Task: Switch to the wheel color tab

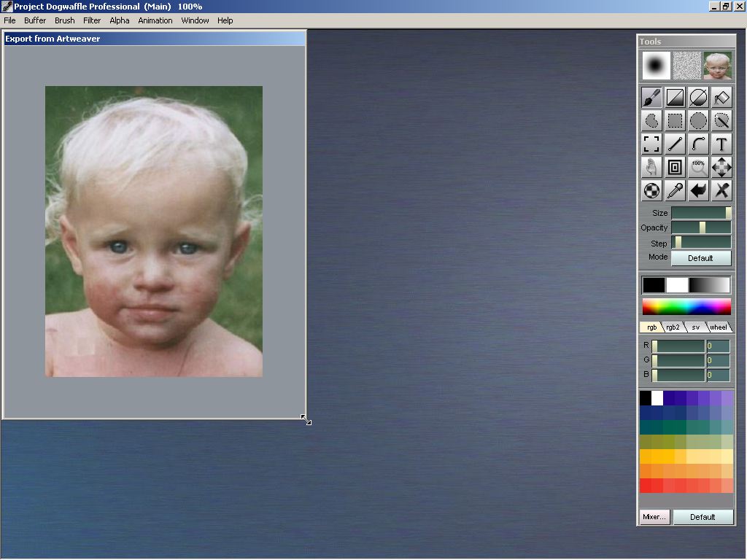Action: point(719,327)
